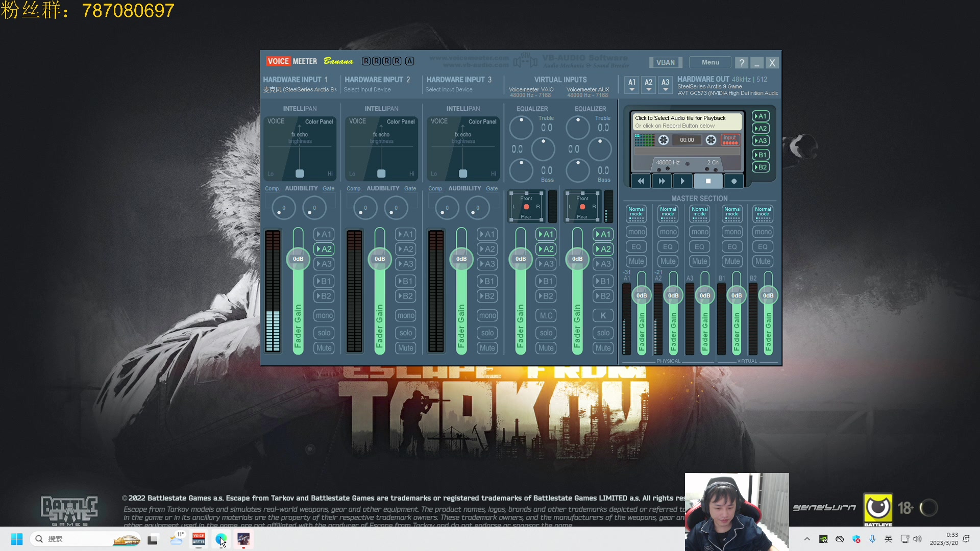
Task: Open the Help menu in Voicemeeter
Action: [741, 62]
